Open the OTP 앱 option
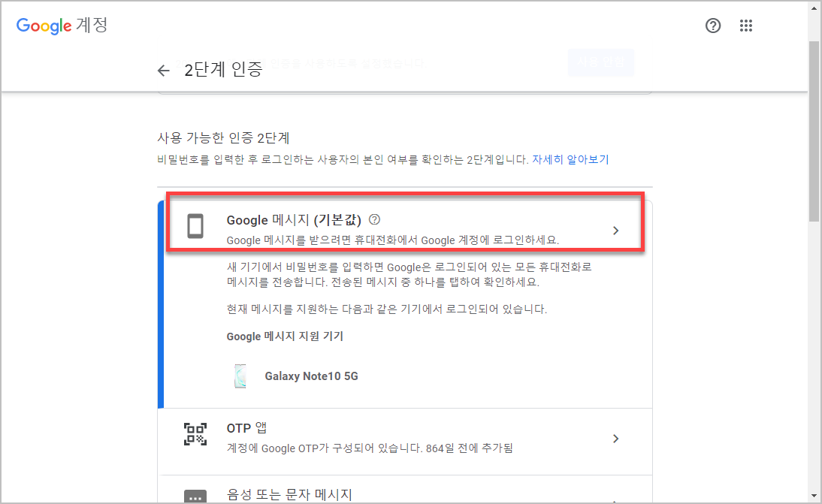Screen dimensions: 822x504 click(x=405, y=442)
